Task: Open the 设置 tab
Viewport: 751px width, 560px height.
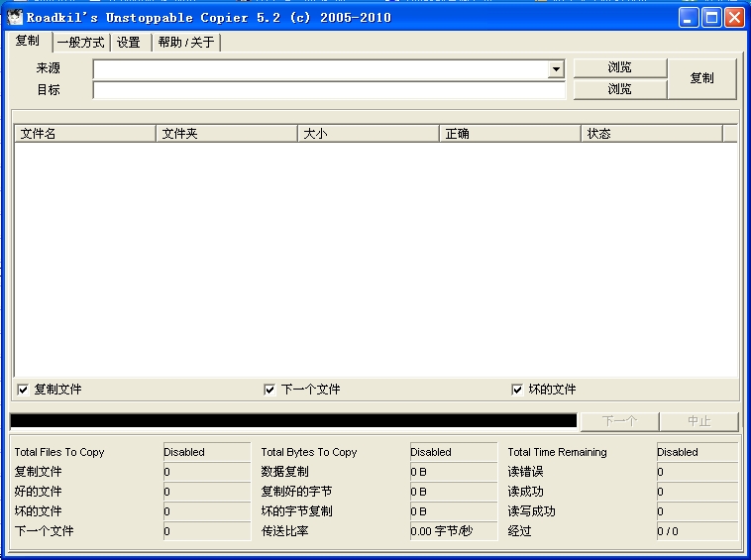Action: pos(129,43)
